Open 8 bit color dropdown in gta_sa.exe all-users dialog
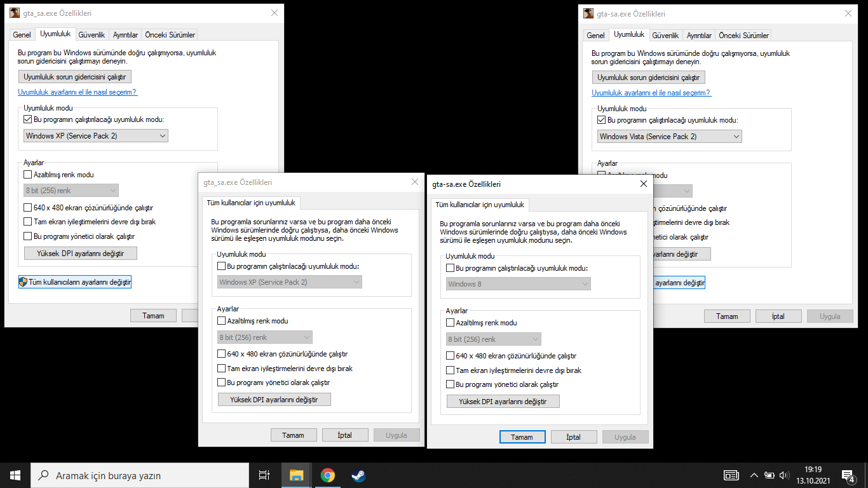The width and height of the screenshot is (868, 488). click(x=265, y=337)
